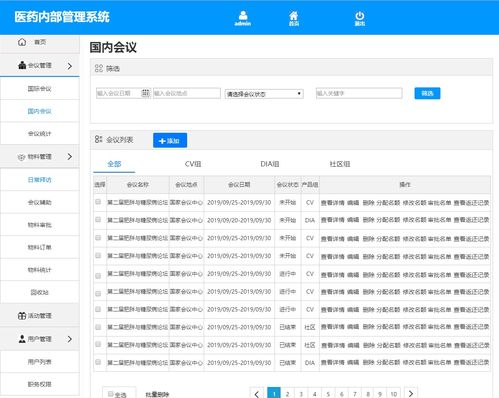This screenshot has height=398, width=499.
Task: Open 国内会议 in sidebar
Action: [x=40, y=111]
